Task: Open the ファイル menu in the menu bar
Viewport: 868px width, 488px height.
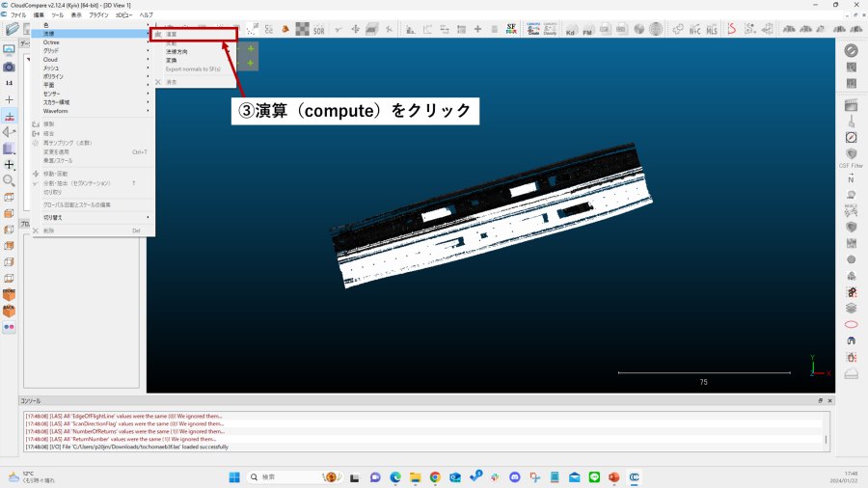Action: [x=17, y=14]
